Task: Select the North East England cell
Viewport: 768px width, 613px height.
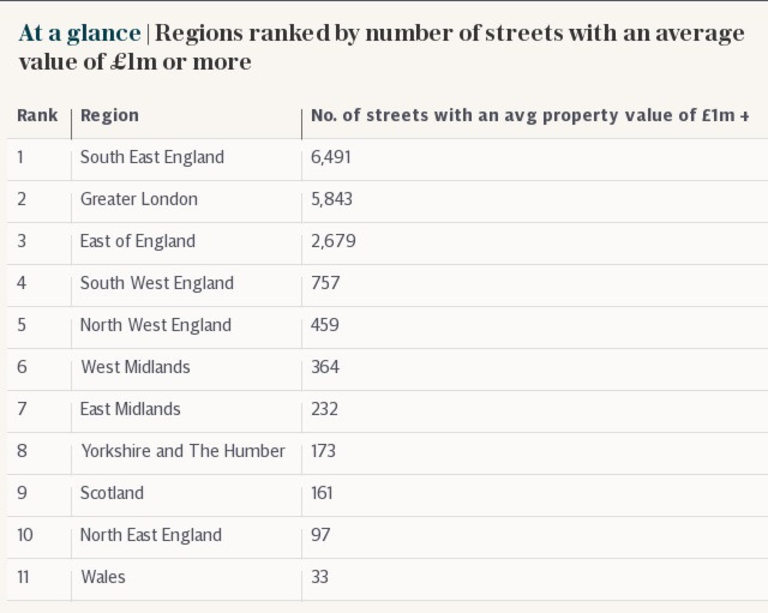Action: [151, 535]
